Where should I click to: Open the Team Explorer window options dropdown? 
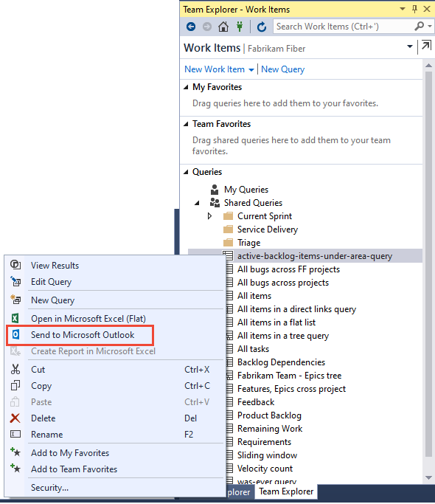coord(403,9)
